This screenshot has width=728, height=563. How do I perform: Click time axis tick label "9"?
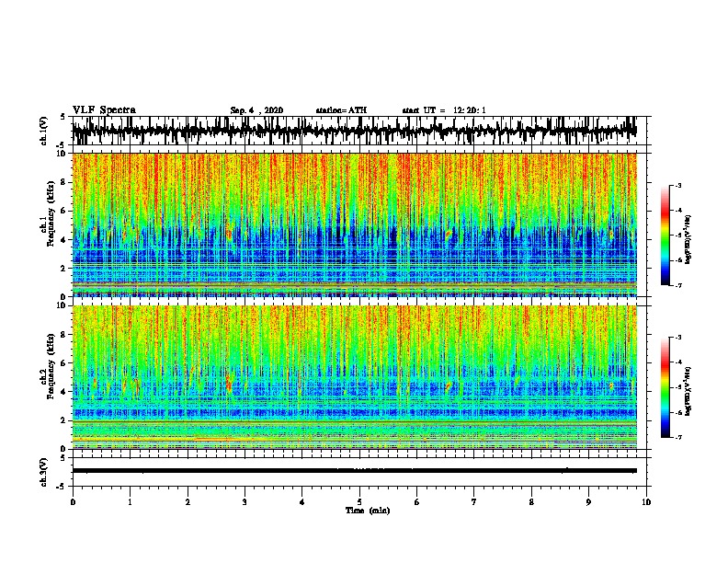pyautogui.click(x=588, y=502)
